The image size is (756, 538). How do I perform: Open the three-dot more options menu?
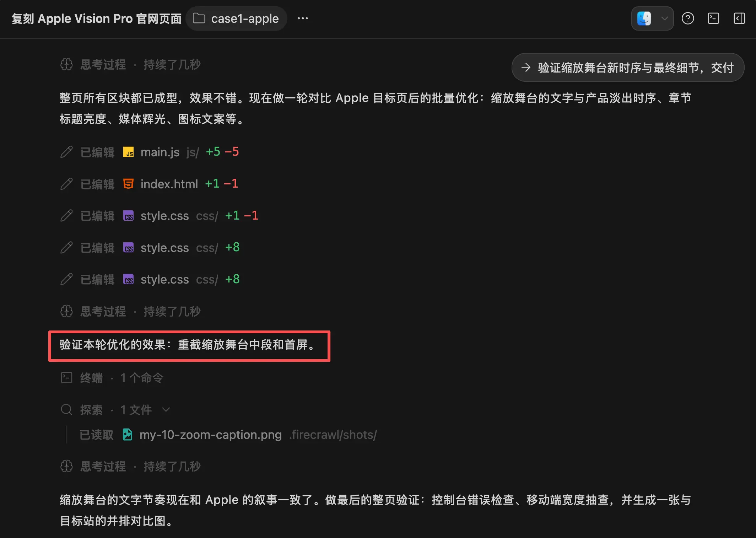point(303,18)
